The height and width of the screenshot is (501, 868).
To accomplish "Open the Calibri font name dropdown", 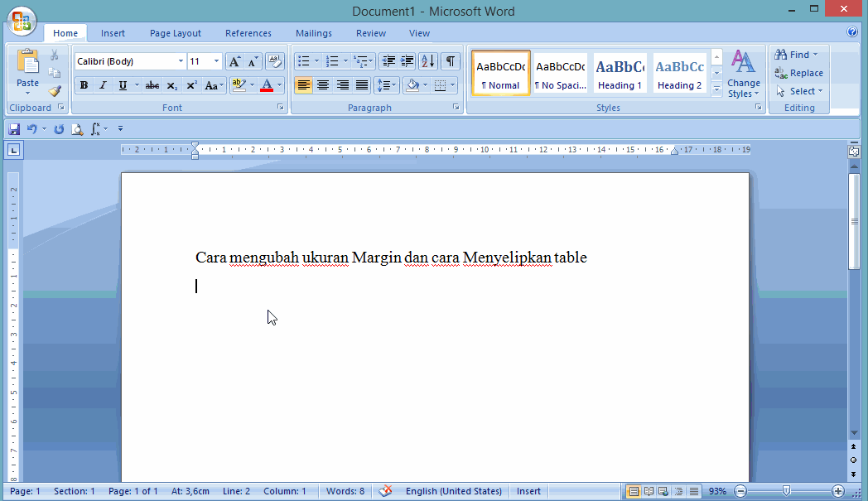I will tap(181, 61).
